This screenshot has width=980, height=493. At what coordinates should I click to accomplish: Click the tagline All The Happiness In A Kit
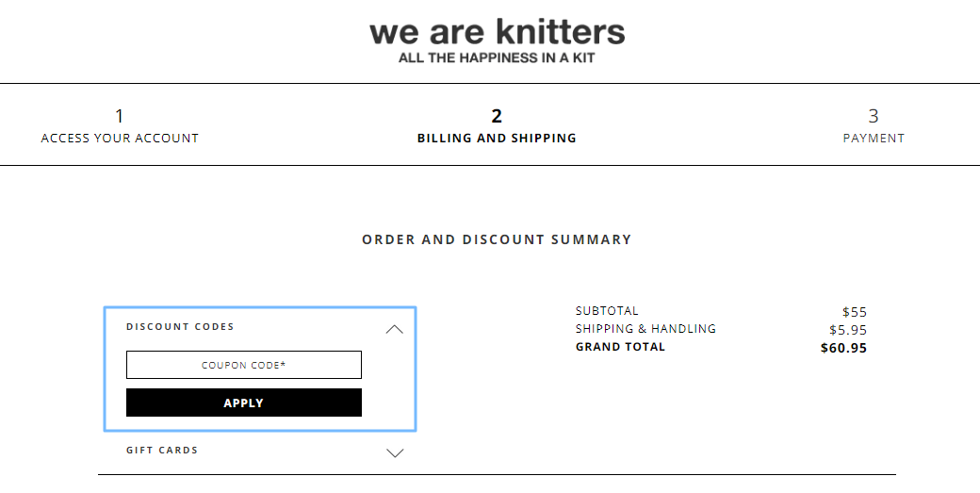tap(497, 58)
